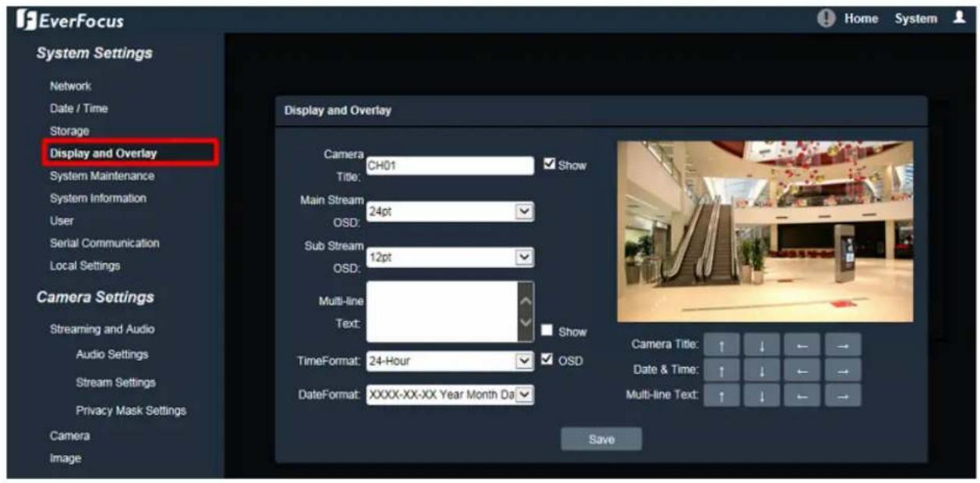Click the EverFocus logo
Viewport: 980px width, 483px height.
(x=70, y=20)
